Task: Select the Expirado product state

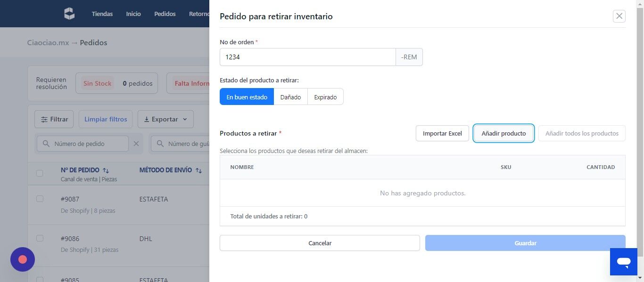Action: [x=325, y=97]
